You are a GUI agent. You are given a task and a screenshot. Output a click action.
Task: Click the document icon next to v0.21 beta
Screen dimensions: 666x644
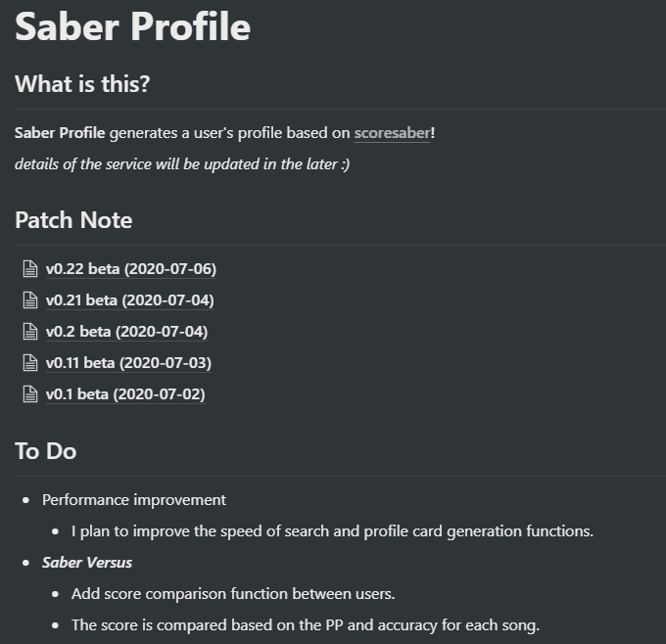tap(30, 300)
